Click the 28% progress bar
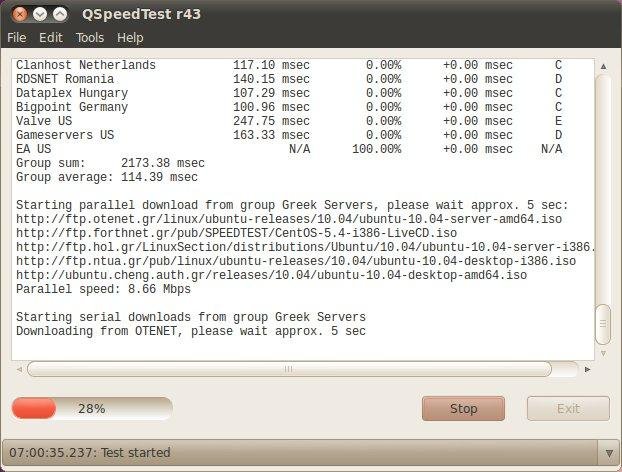Image resolution: width=622 pixels, height=472 pixels. coord(92,409)
